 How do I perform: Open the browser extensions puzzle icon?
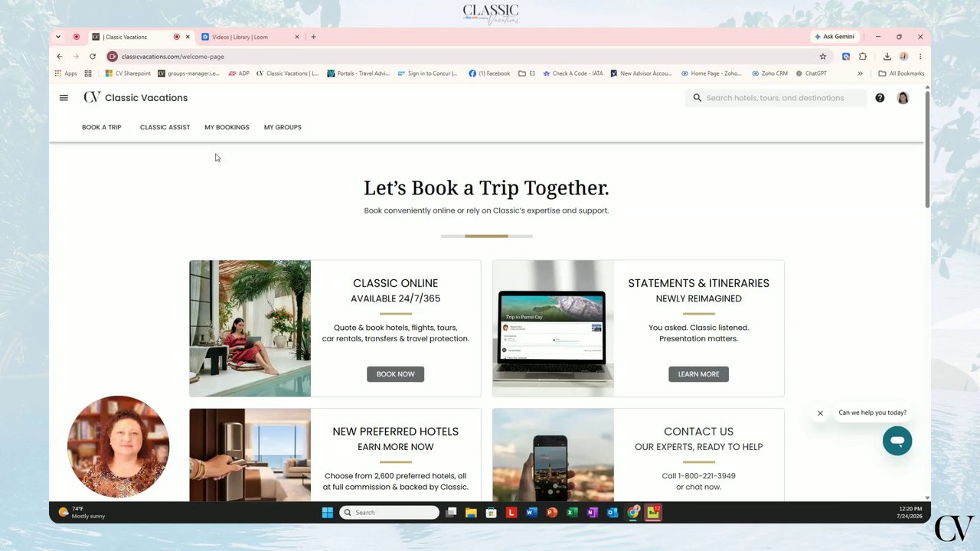[x=863, y=57]
